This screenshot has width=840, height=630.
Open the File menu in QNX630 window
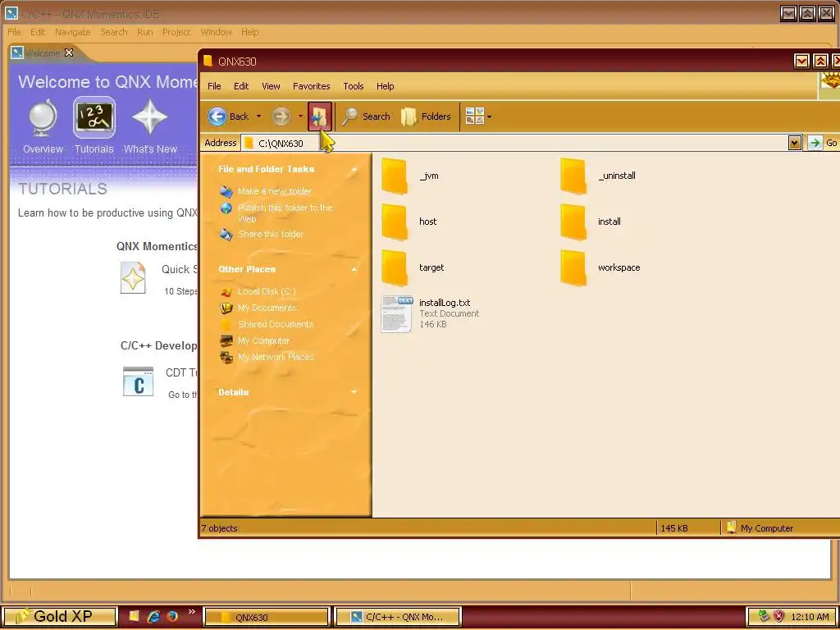[x=214, y=86]
